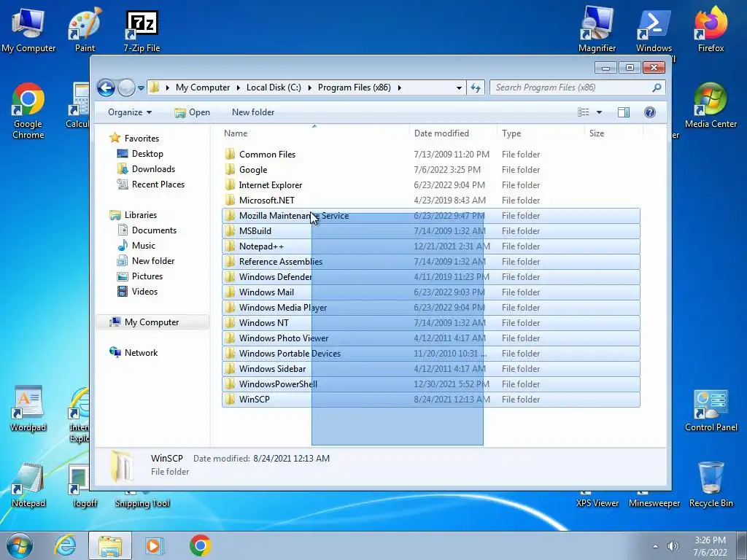
Task: Open Notepad desktop shortcut
Action: click(x=28, y=484)
